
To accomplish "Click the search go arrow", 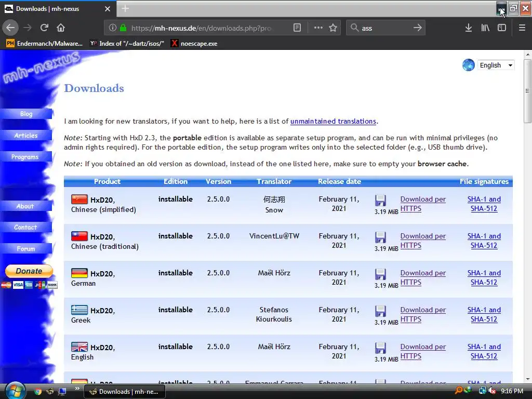I will coord(418,28).
